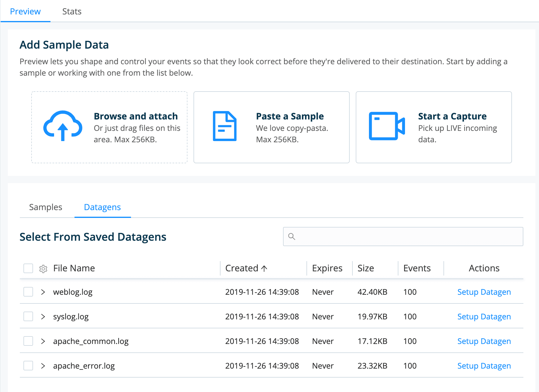Open Setup Datagen for syslog.log

click(484, 316)
